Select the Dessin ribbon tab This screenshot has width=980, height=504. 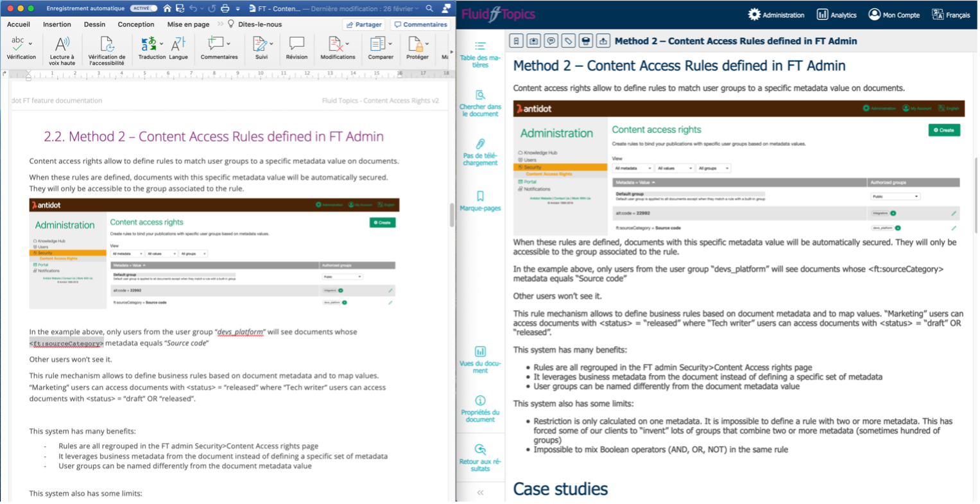pos(94,24)
